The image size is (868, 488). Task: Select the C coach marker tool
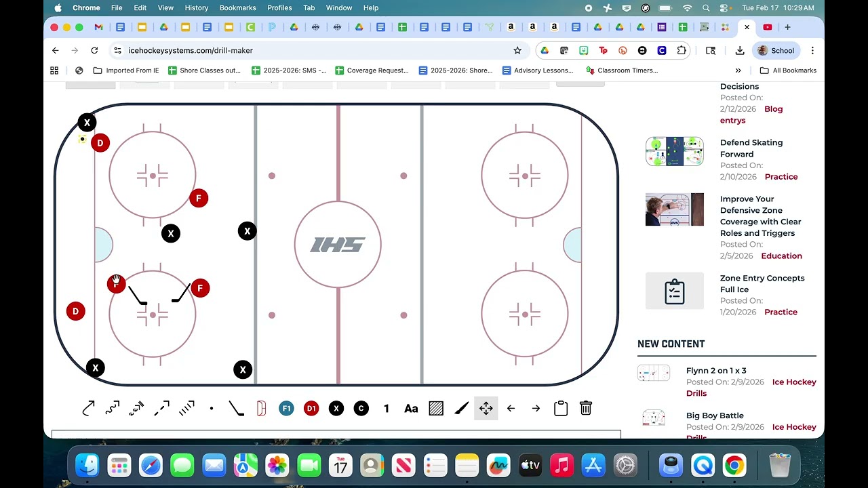tap(361, 408)
